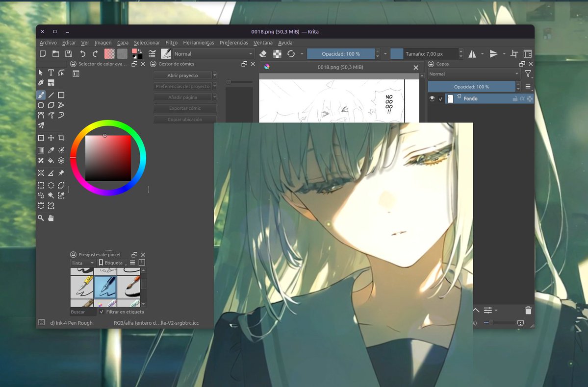Delete layer with trash icon
Viewport: 588px width, 387px height.
coord(528,310)
